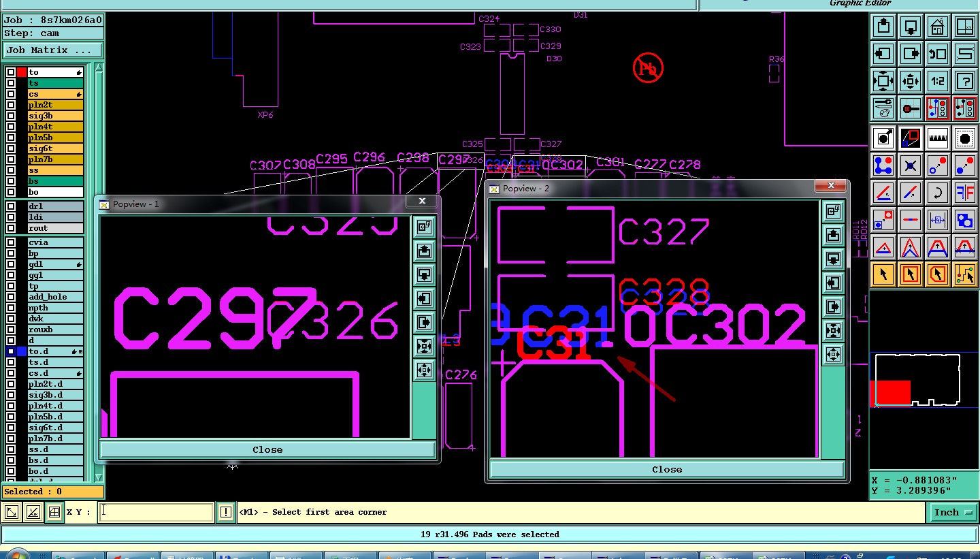Image resolution: width=980 pixels, height=559 pixels.
Task: Open the question mark help tool
Action: (x=965, y=81)
